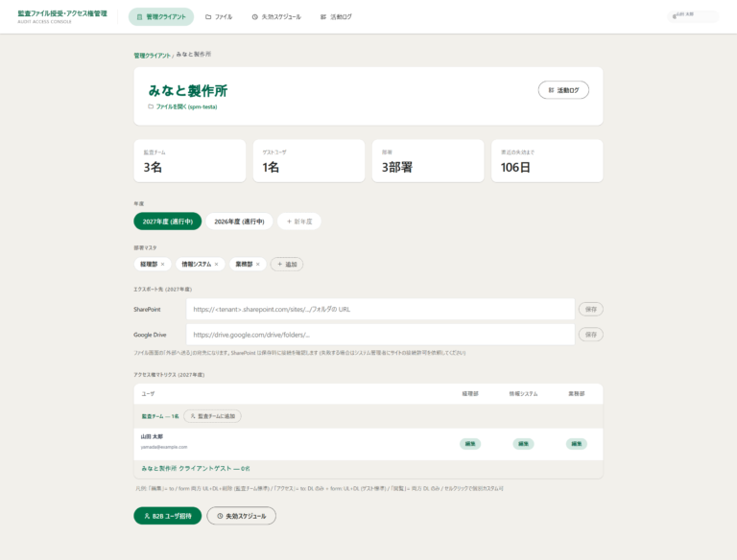Click the yamada@example.com email text
737x560 pixels.
coord(164,447)
